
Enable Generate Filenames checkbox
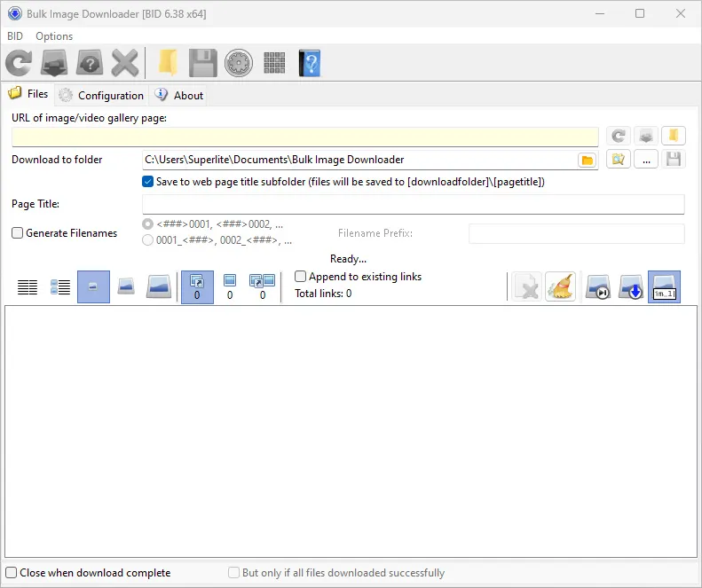point(17,233)
